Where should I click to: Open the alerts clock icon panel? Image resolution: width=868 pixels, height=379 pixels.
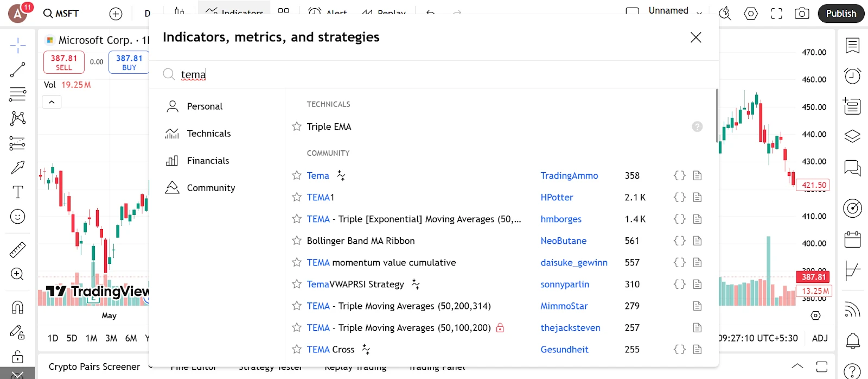852,75
